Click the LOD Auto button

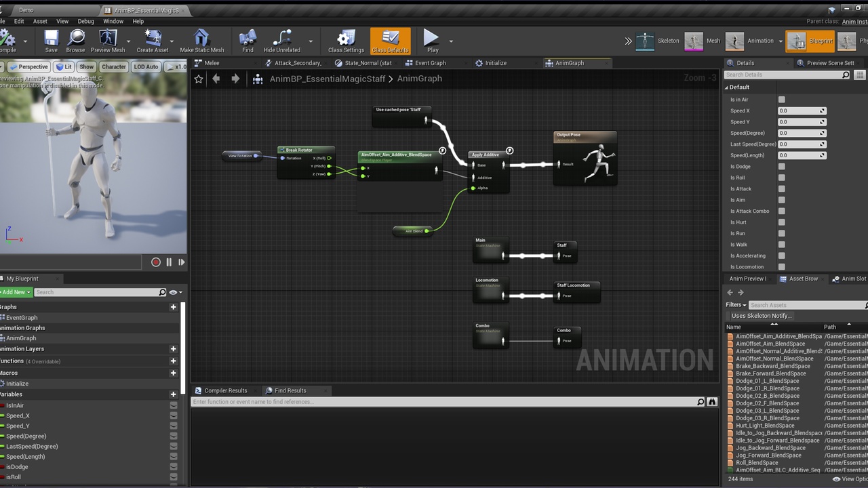point(146,66)
